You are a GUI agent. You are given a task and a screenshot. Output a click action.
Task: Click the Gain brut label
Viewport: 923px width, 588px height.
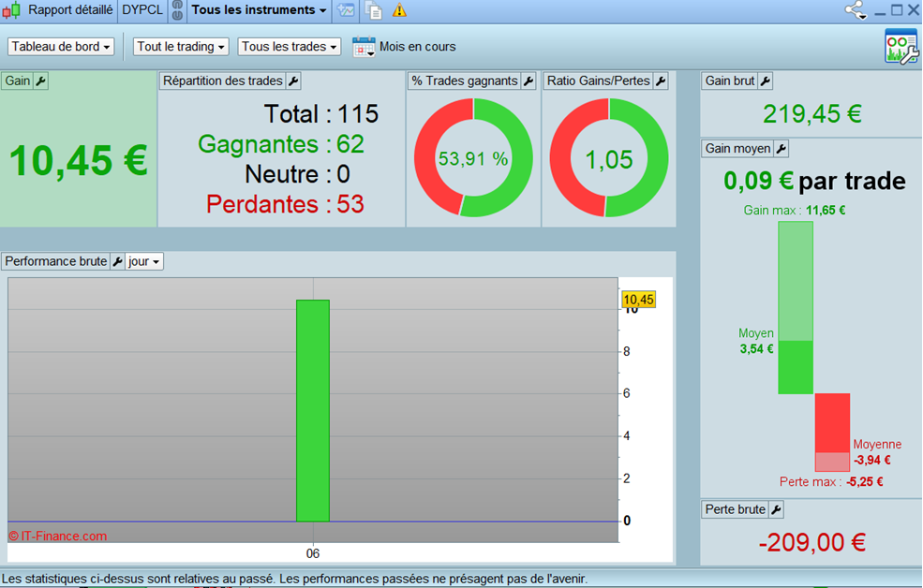(x=730, y=81)
